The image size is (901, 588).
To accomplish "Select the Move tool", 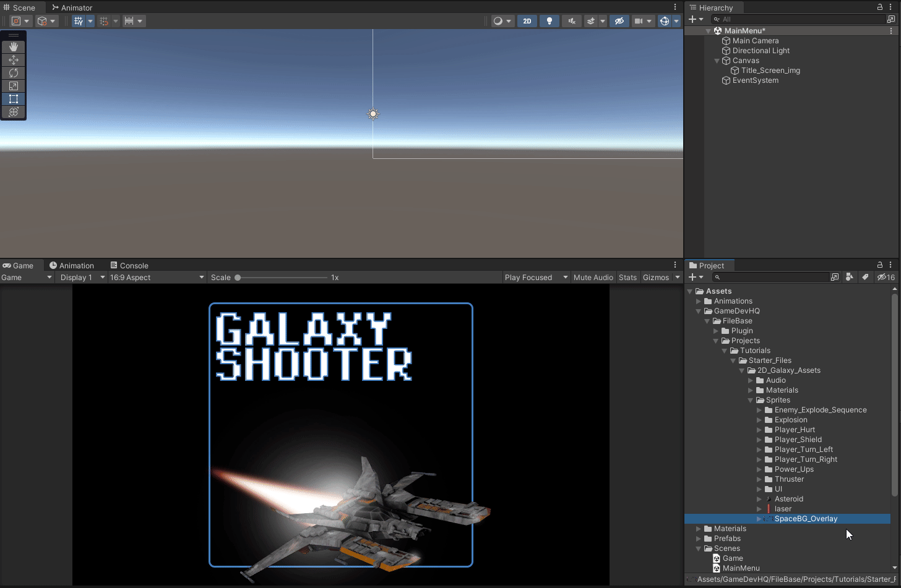I will coord(14,60).
